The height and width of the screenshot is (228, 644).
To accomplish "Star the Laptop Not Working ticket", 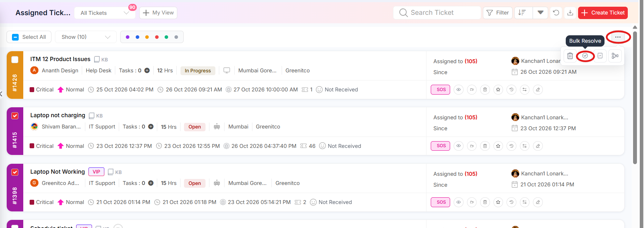I will pos(498,202).
